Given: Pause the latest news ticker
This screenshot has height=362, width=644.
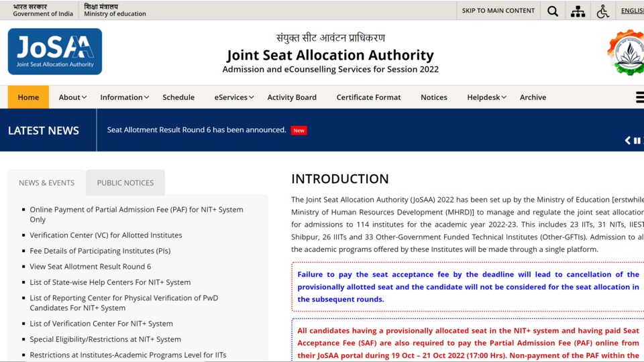Looking at the screenshot, I should (x=637, y=140).
